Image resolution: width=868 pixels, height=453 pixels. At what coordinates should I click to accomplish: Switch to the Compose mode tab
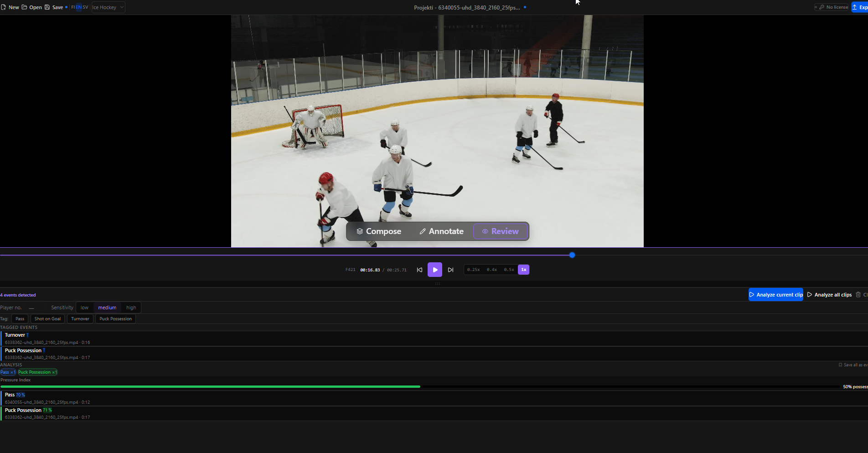click(379, 231)
